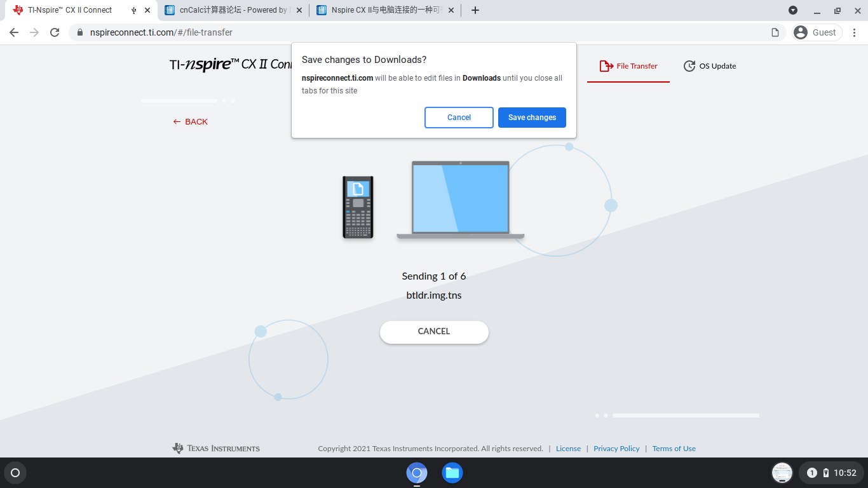Click the Sending 1 of 6 status text
The height and width of the screenshot is (488, 868).
[434, 276]
